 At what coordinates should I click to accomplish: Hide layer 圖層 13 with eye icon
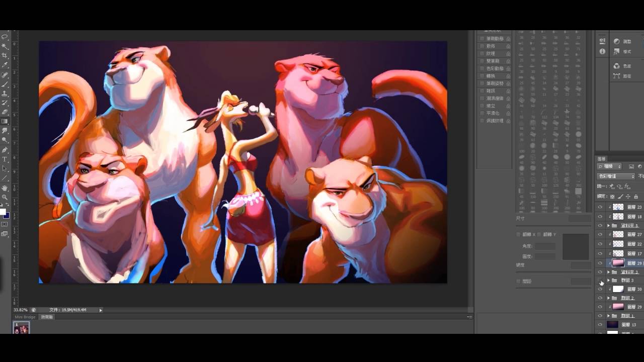click(600, 325)
